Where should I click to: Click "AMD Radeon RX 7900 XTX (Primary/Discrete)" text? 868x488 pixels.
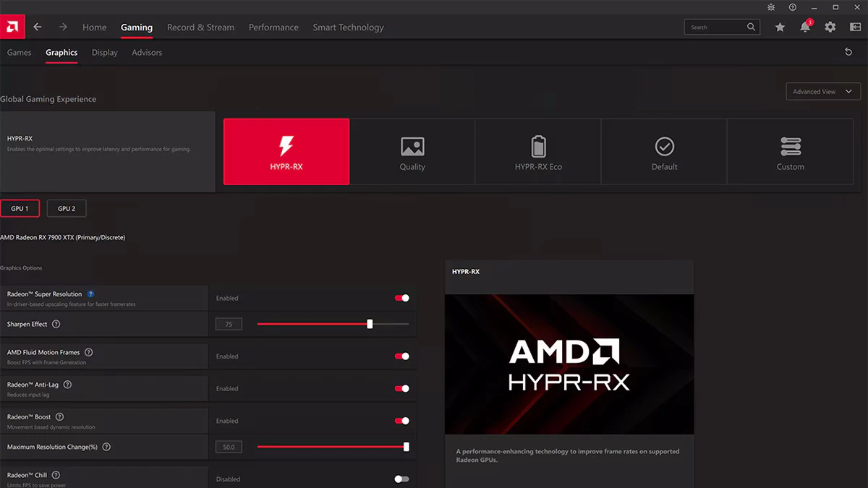(62, 237)
